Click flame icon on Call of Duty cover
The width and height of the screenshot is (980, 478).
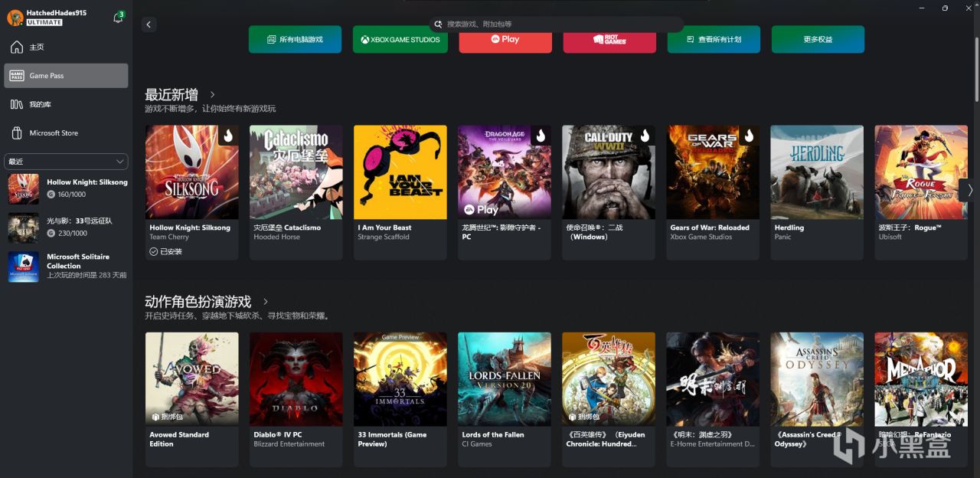point(645,136)
